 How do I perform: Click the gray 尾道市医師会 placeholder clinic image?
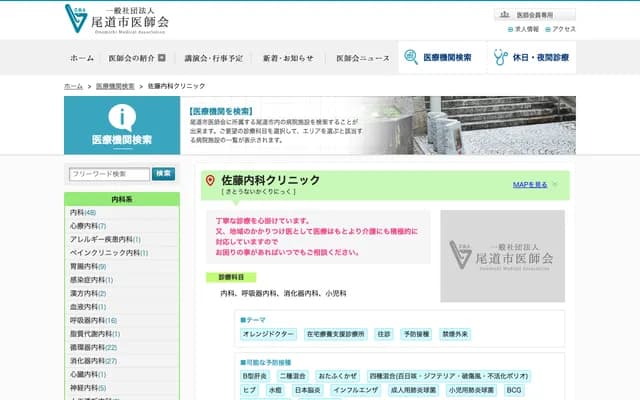[502, 256]
